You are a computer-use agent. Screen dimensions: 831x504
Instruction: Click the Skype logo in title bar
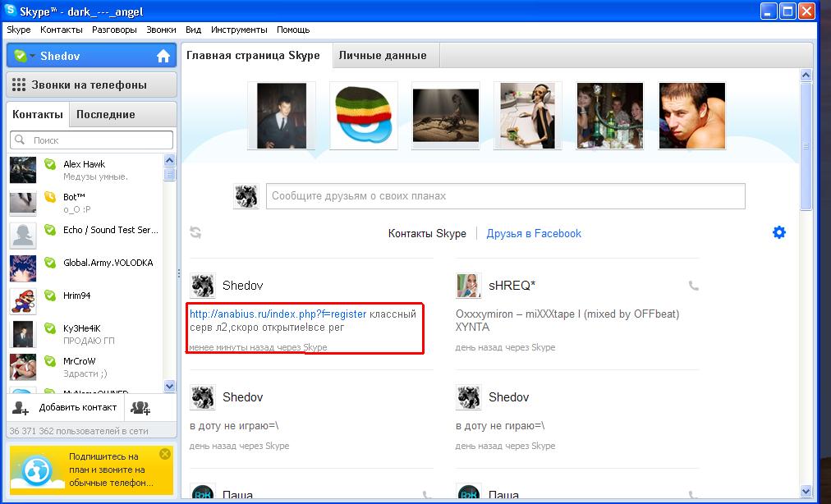(10, 11)
